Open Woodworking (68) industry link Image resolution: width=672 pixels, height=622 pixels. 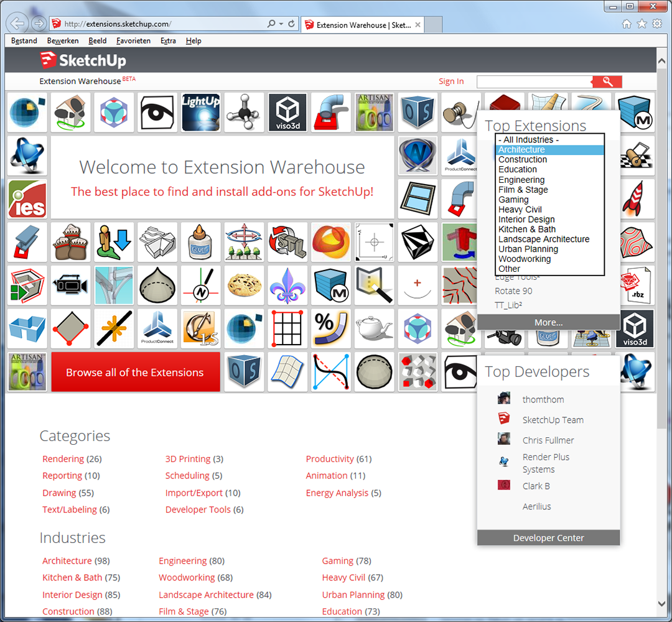pyautogui.click(x=195, y=577)
